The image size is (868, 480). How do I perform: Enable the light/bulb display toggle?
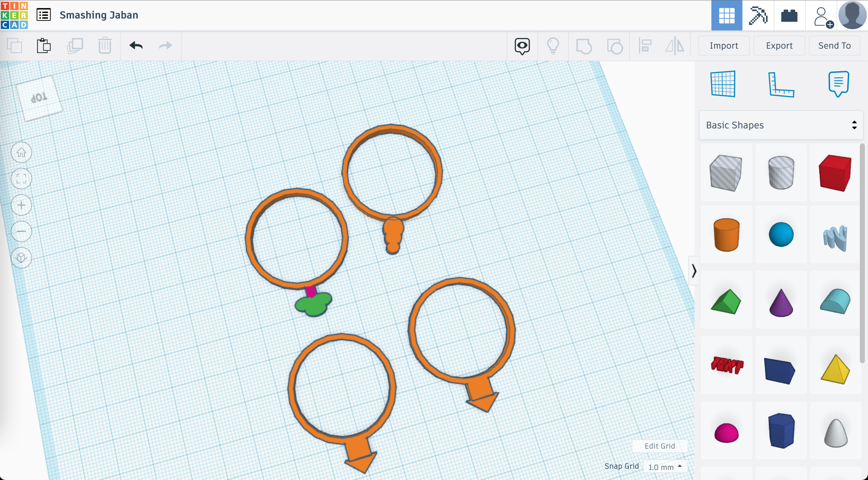click(552, 46)
